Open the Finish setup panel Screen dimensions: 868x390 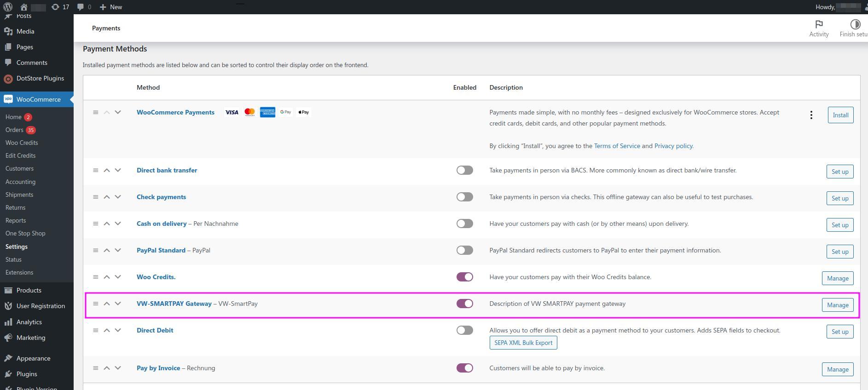(854, 29)
